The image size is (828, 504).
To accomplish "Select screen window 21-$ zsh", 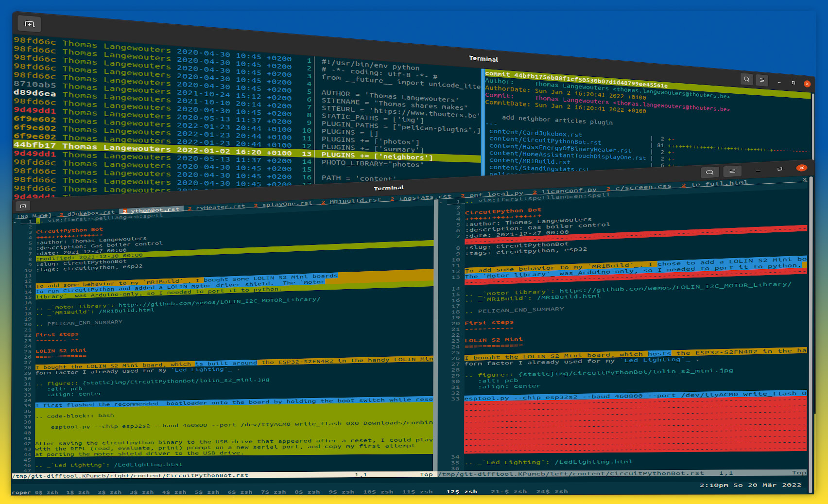I will click(509, 492).
